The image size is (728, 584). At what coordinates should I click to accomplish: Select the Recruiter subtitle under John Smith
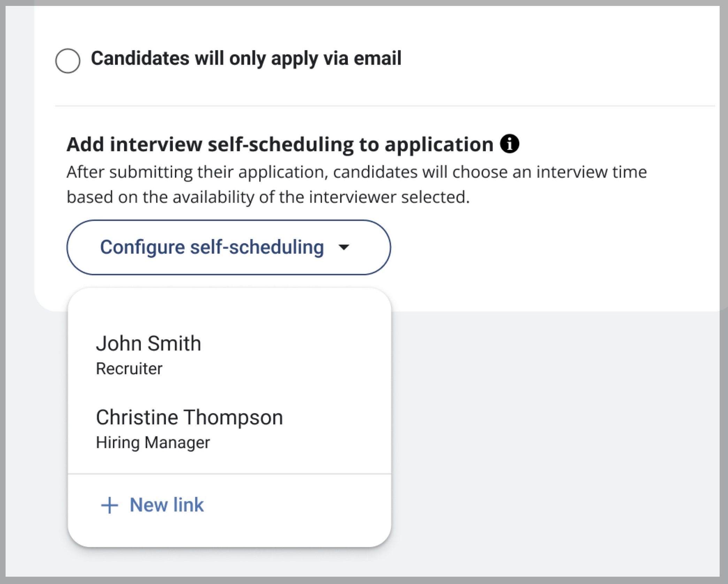pos(129,369)
